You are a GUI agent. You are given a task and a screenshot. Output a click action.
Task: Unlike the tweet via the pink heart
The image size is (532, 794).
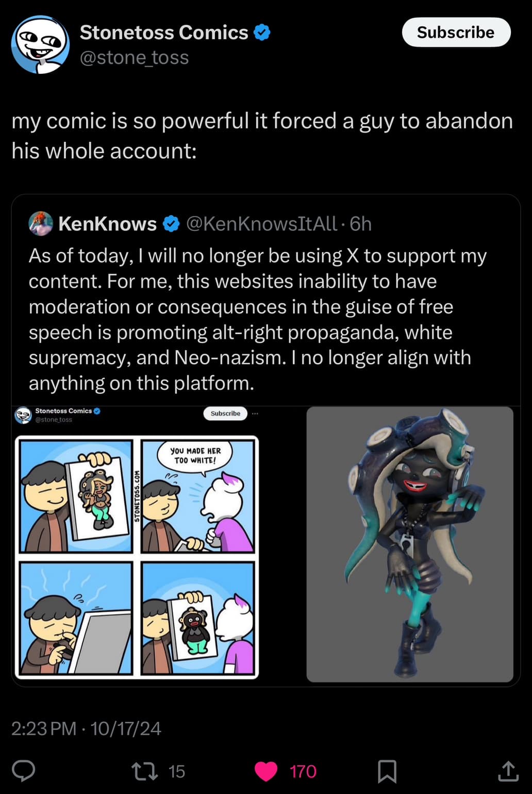click(x=266, y=771)
